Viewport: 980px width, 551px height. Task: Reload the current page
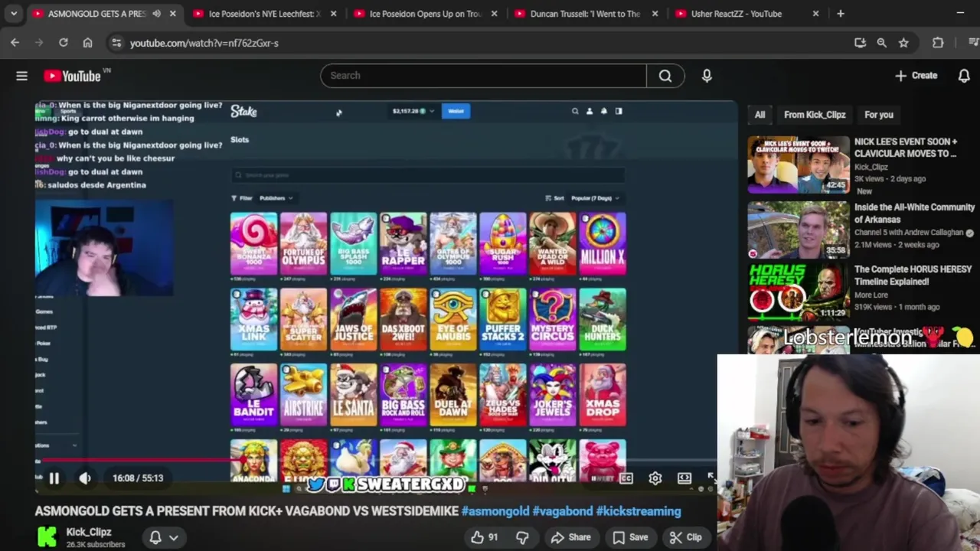(64, 43)
